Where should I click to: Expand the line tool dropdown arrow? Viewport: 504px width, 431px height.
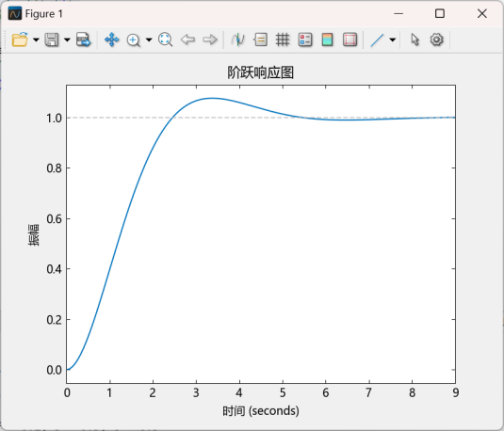tap(393, 40)
